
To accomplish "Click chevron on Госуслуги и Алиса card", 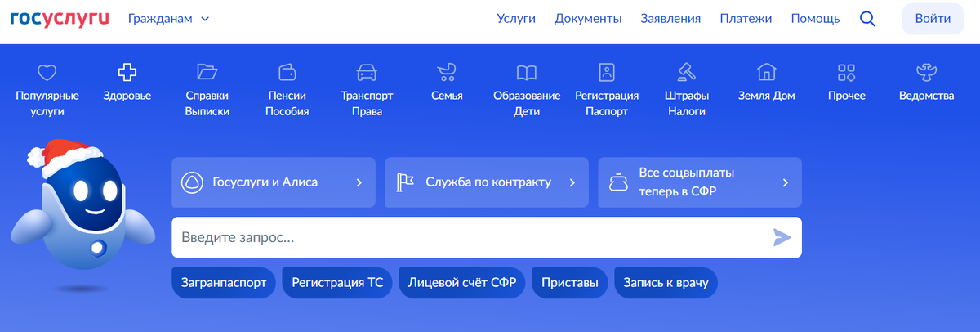I will coord(359,182).
